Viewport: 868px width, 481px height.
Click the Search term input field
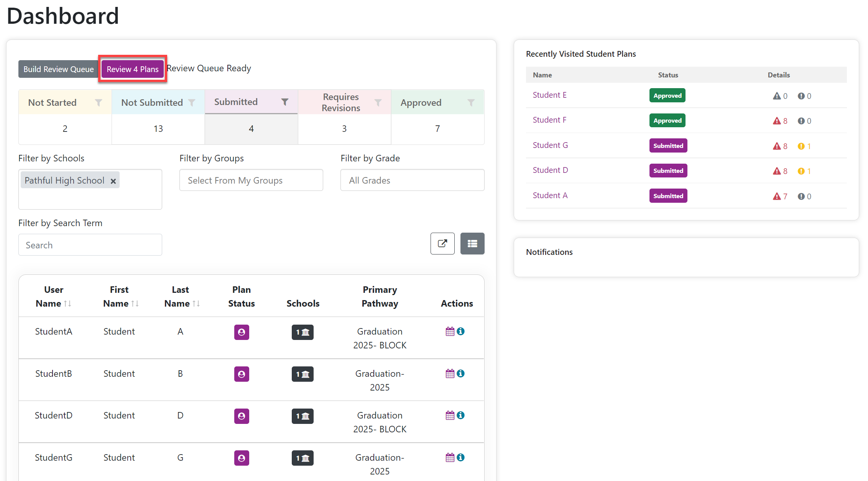pos(90,245)
